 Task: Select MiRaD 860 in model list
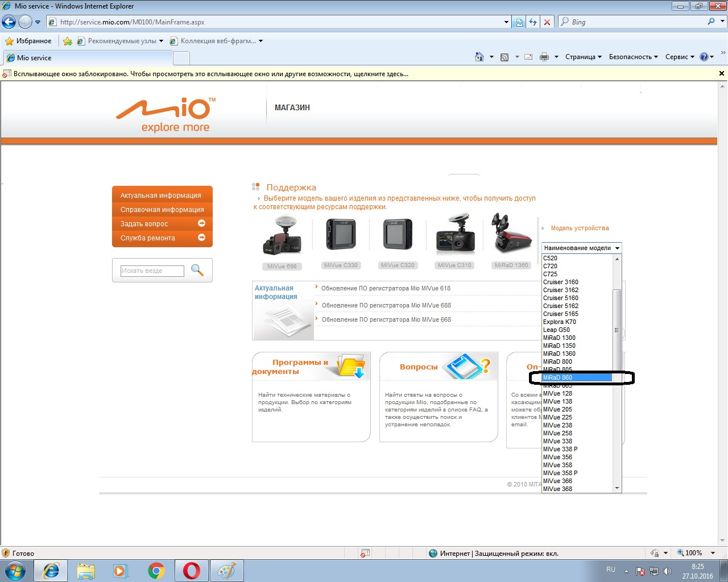(x=577, y=377)
